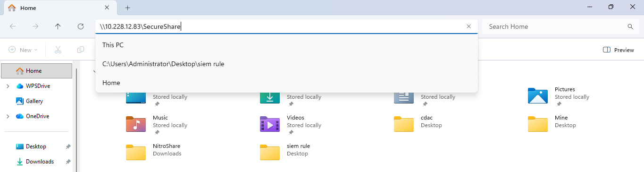Go forward using the forward arrow
Viewport: 644px width, 172px height.
35,26
